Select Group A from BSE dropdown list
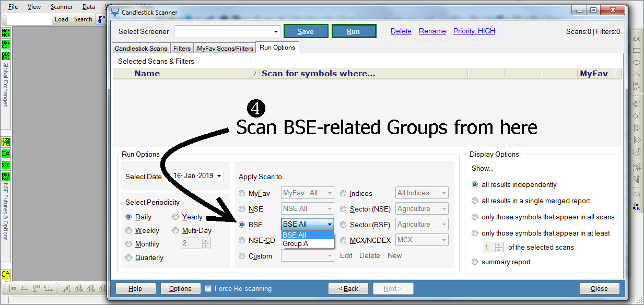 tap(308, 243)
